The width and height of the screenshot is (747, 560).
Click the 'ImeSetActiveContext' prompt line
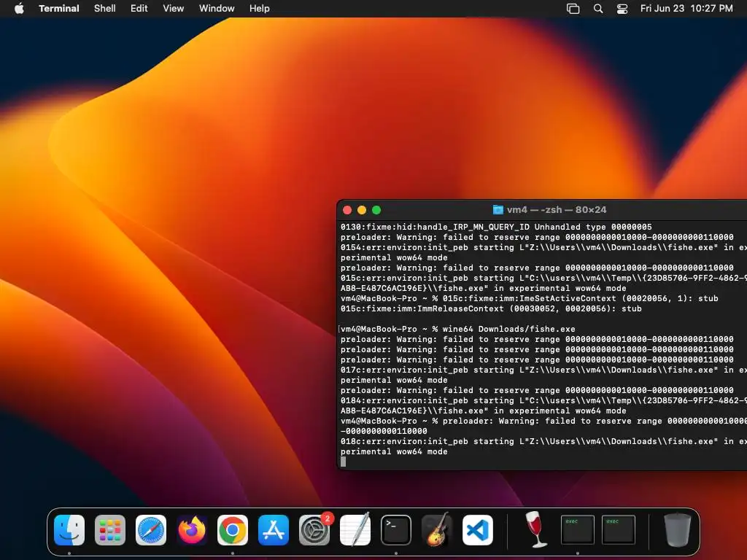(x=530, y=298)
